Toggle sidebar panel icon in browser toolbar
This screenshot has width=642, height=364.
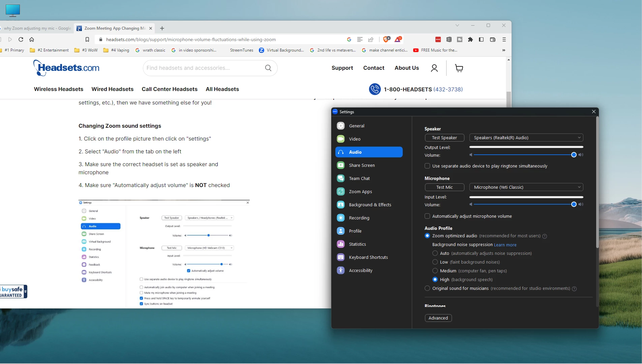click(481, 39)
